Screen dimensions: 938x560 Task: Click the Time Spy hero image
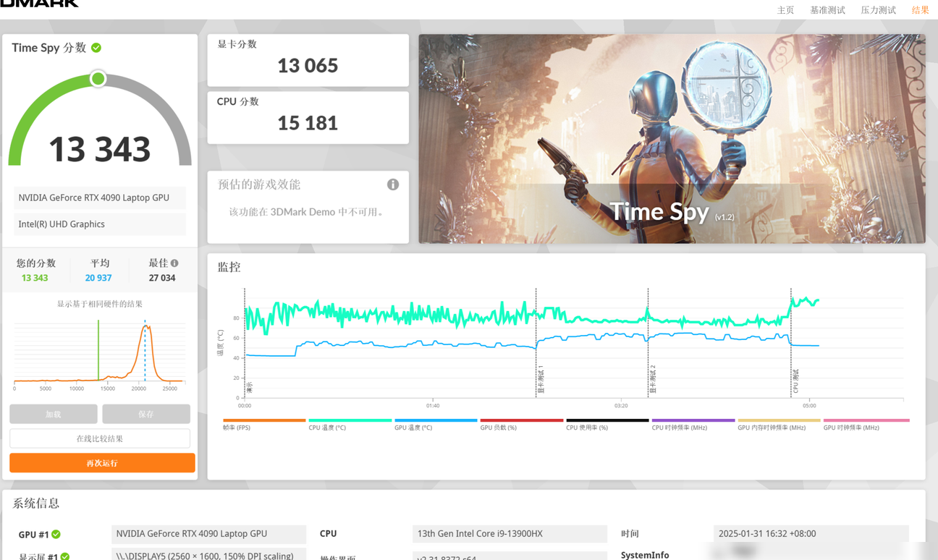[x=672, y=139]
